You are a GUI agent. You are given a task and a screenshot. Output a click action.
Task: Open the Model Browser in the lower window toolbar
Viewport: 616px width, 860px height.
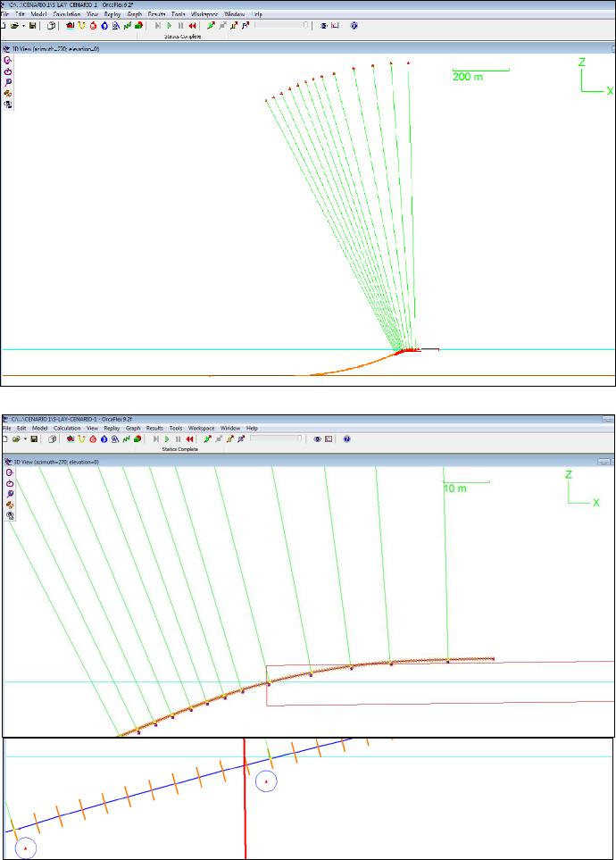(x=50, y=439)
